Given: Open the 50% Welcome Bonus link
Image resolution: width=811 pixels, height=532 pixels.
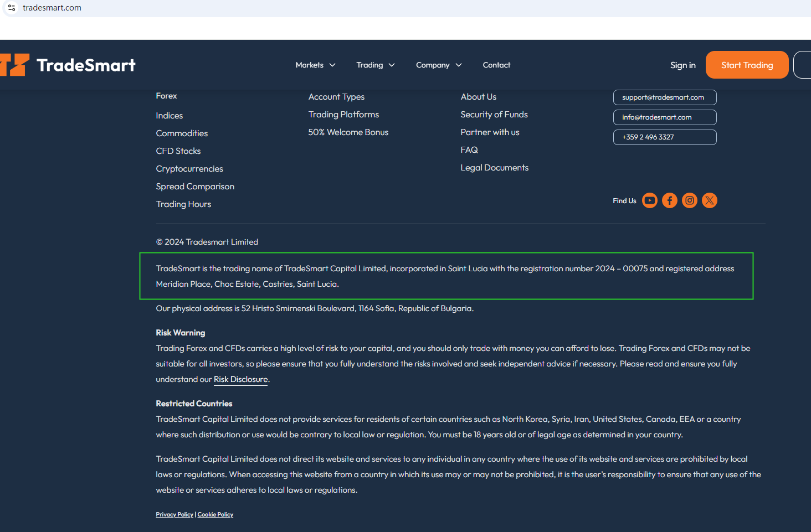Looking at the screenshot, I should (x=348, y=132).
